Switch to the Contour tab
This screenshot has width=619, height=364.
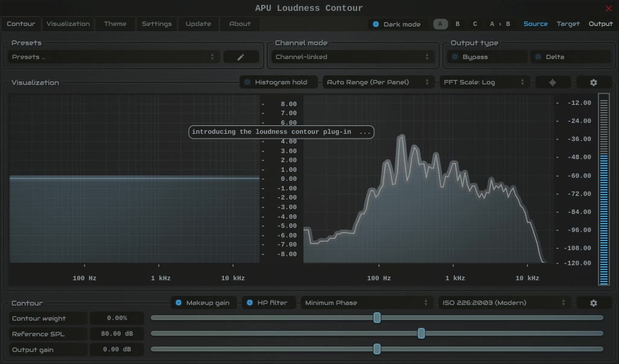[x=21, y=24]
